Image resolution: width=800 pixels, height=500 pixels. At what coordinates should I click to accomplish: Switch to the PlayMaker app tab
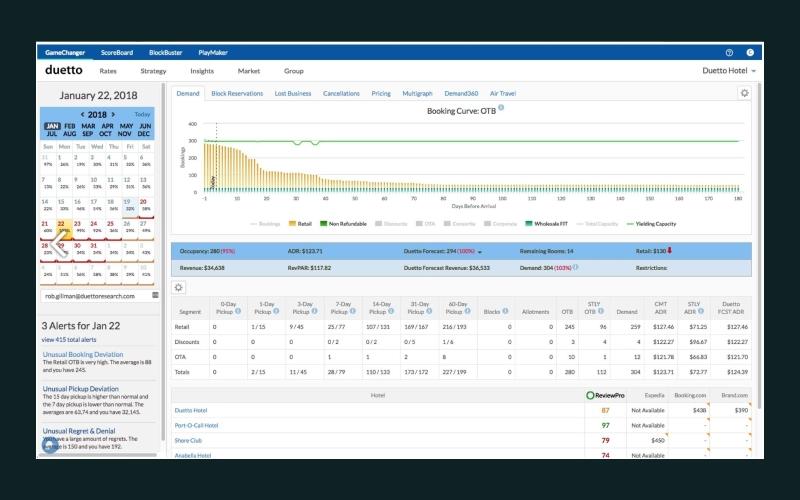click(x=213, y=53)
